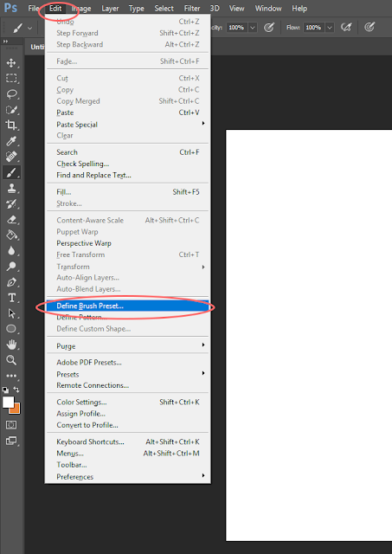This screenshot has height=554, width=392.
Task: Choose Define Brush Preset
Action: coord(128,306)
